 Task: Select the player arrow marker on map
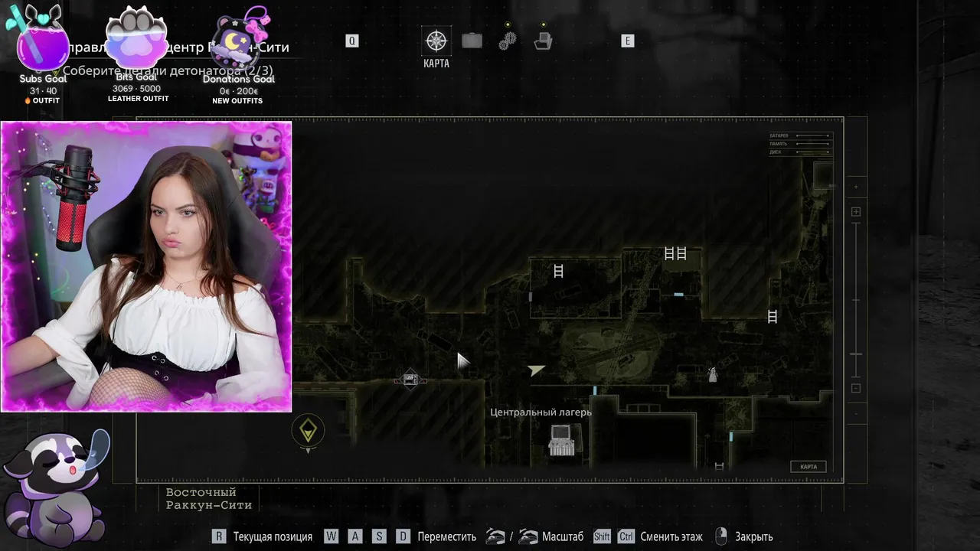tap(536, 370)
